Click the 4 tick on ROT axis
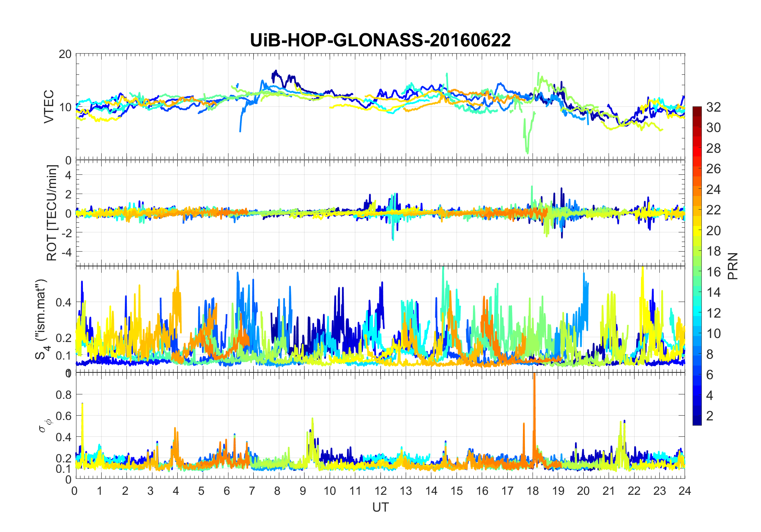 click(x=68, y=175)
